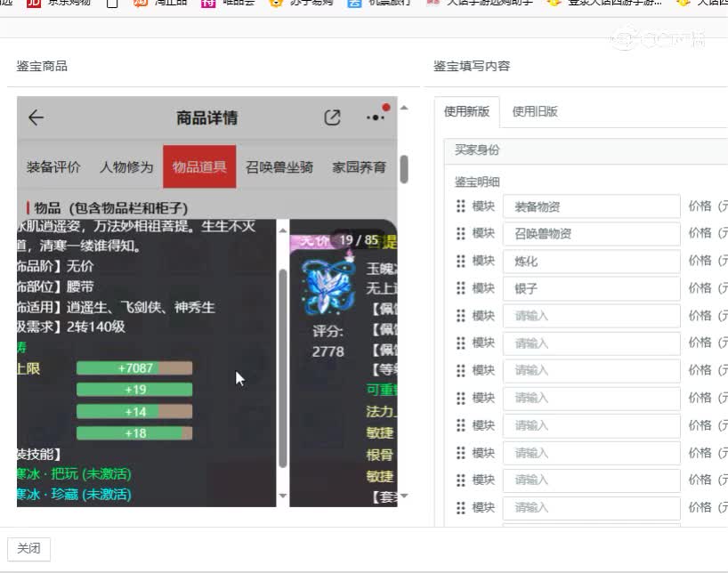Click the down arrow of the product panel scrollbar
This screenshot has height=573, width=728.
tap(404, 496)
